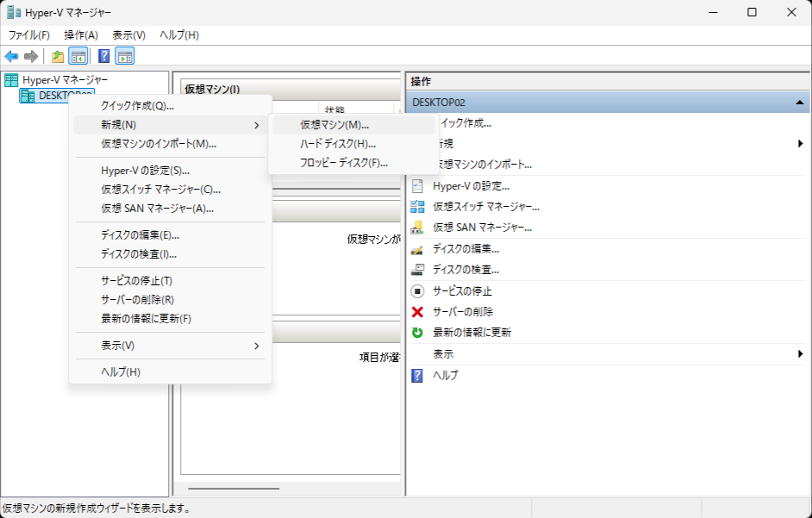Click the 仮想 SAN マネージャー icon in the Actions pane

[417, 228]
